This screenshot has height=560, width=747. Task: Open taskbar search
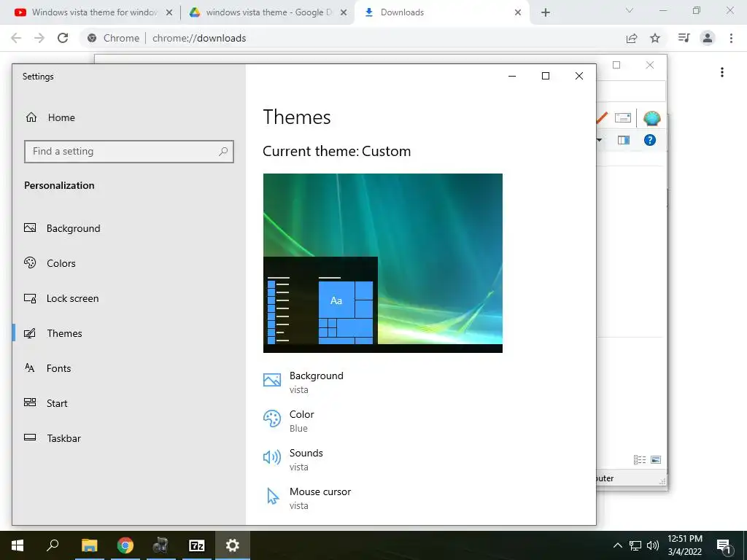pyautogui.click(x=53, y=545)
